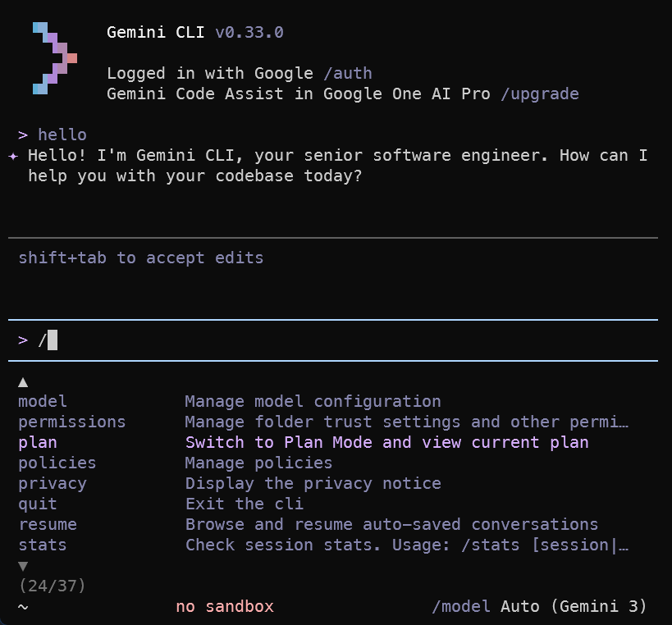Click the scroll-down triangle below command list
Viewport: 672px width, 625px height.
(x=23, y=566)
